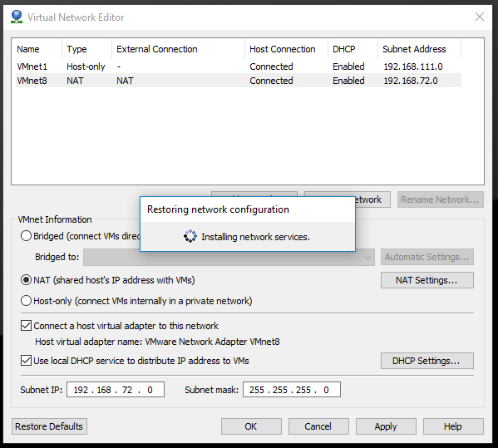Close the Virtual Network Editor window

tap(479, 17)
